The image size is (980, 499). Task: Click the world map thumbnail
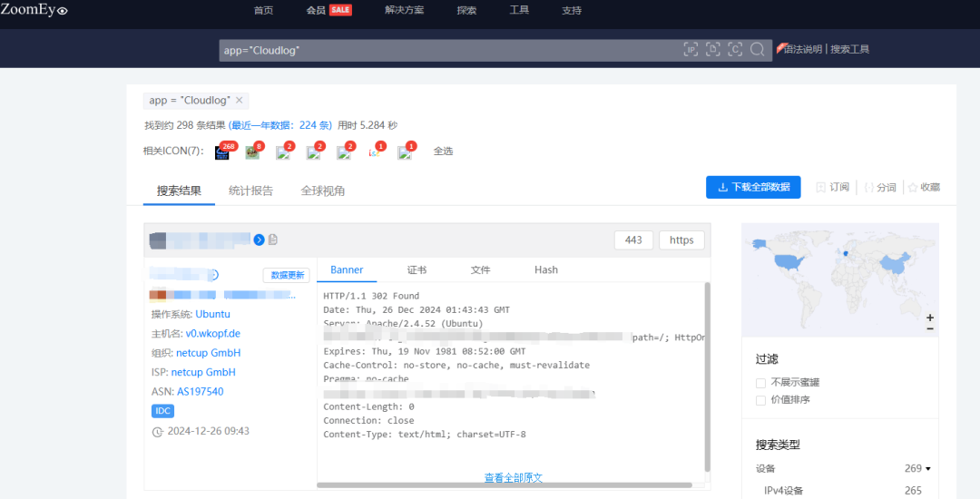tap(840, 279)
